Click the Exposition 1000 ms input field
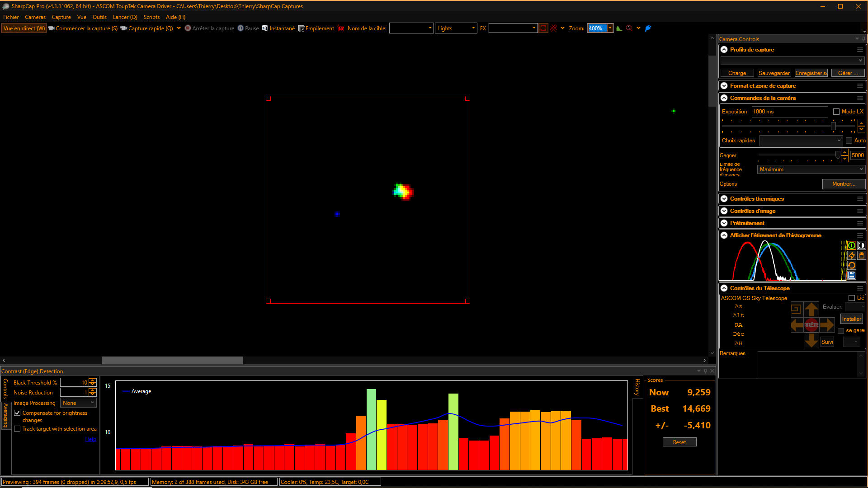 click(789, 112)
